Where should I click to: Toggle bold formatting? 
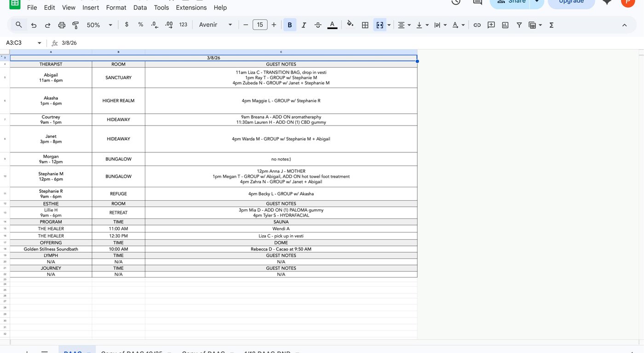[x=289, y=25]
